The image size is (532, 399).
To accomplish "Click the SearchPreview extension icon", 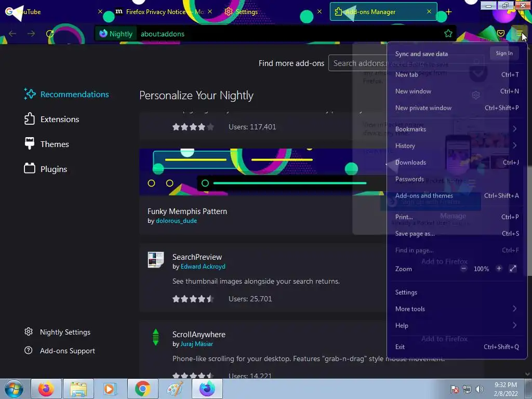I will pyautogui.click(x=156, y=260).
